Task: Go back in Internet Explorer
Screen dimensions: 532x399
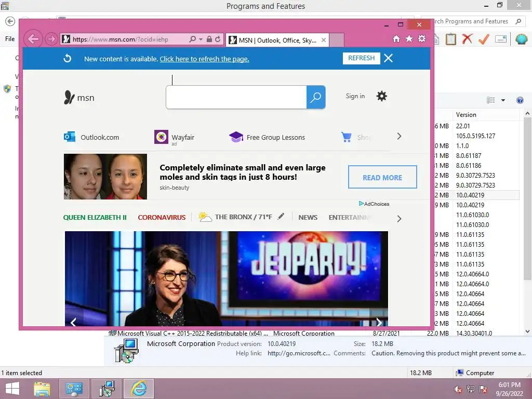Action: point(33,39)
